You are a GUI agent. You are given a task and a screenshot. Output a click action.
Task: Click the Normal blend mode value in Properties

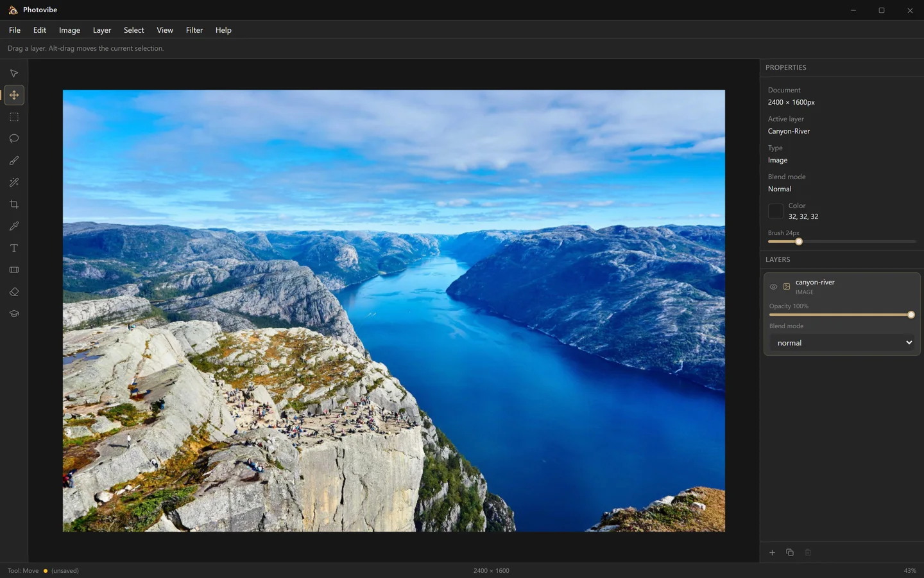780,189
